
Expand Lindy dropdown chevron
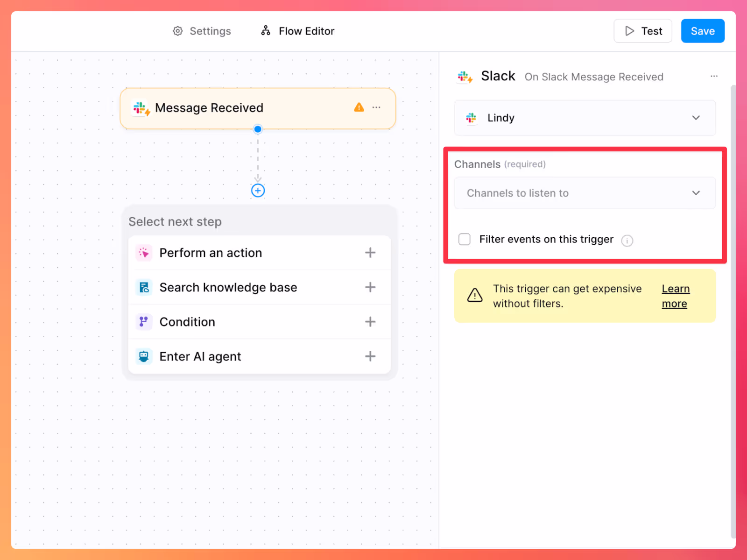pyautogui.click(x=696, y=118)
